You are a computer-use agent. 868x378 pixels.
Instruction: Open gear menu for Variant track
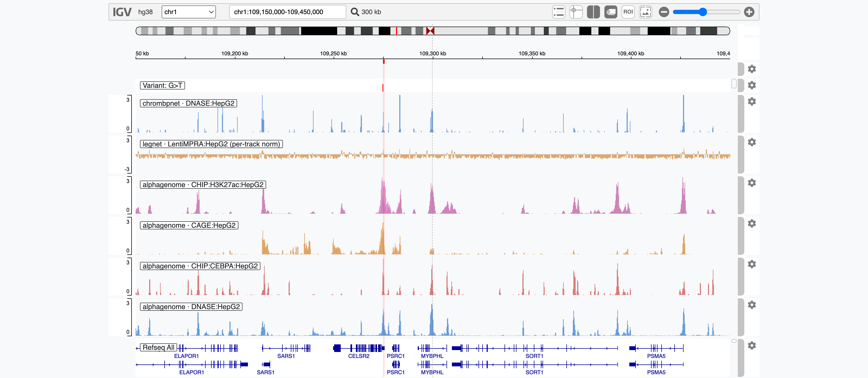752,85
